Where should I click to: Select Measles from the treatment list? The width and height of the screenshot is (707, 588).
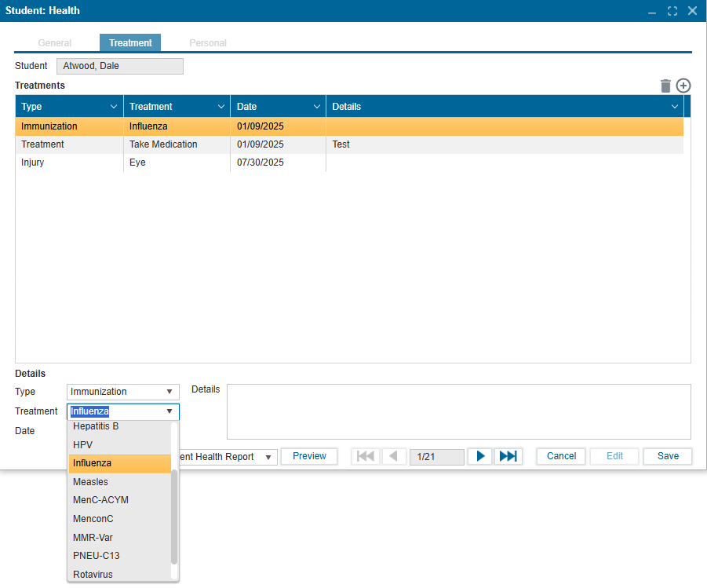coord(91,482)
